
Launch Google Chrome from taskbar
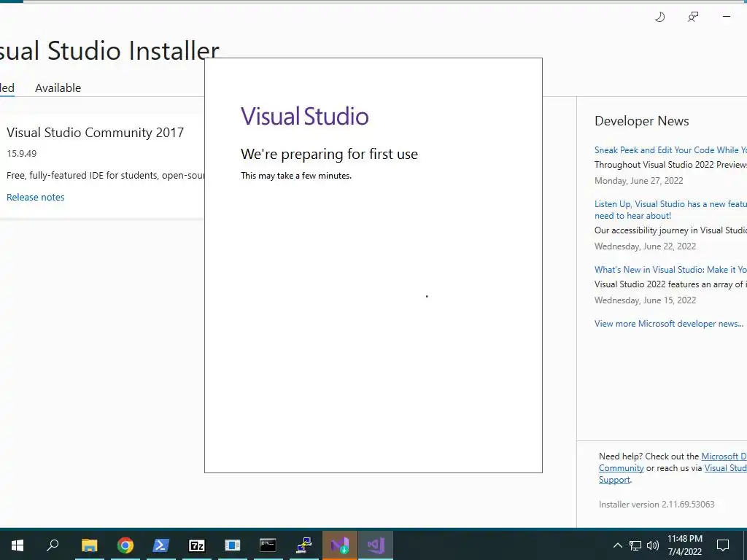pyautogui.click(x=125, y=545)
